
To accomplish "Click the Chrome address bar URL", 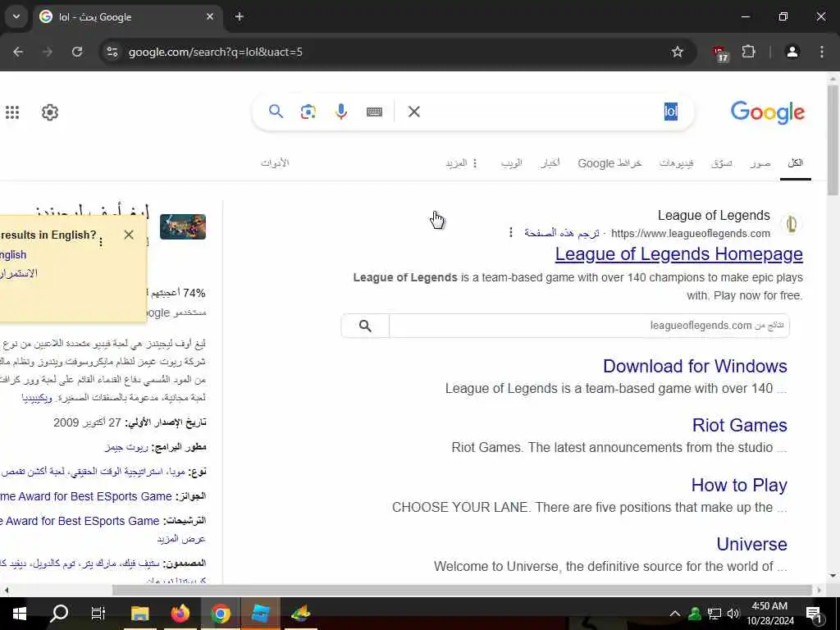I will (216, 52).
